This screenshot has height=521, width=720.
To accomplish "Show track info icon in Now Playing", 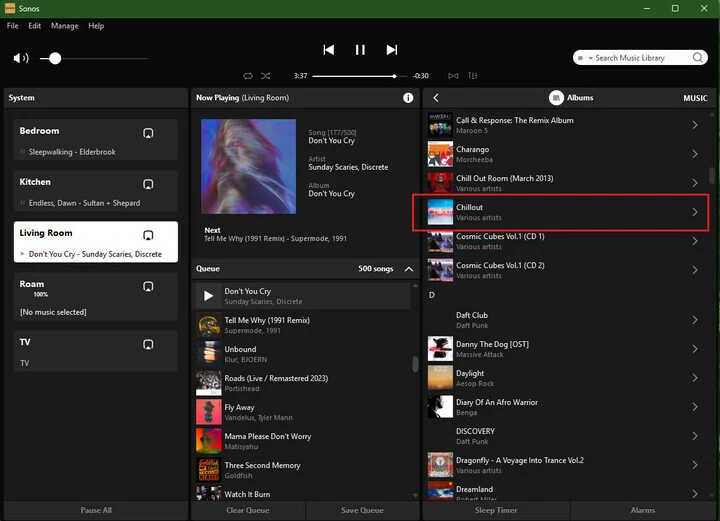I will coord(408,98).
